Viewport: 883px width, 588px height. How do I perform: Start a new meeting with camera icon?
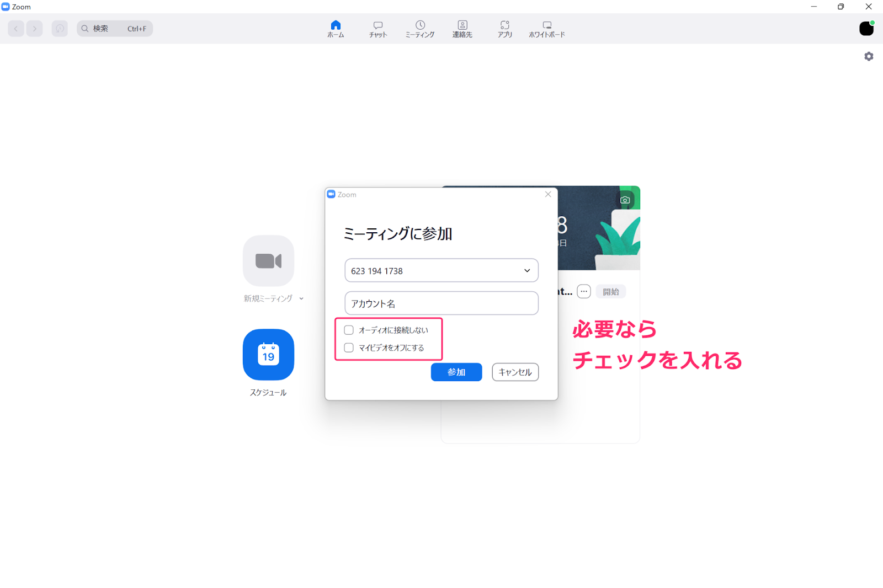pyautogui.click(x=268, y=261)
